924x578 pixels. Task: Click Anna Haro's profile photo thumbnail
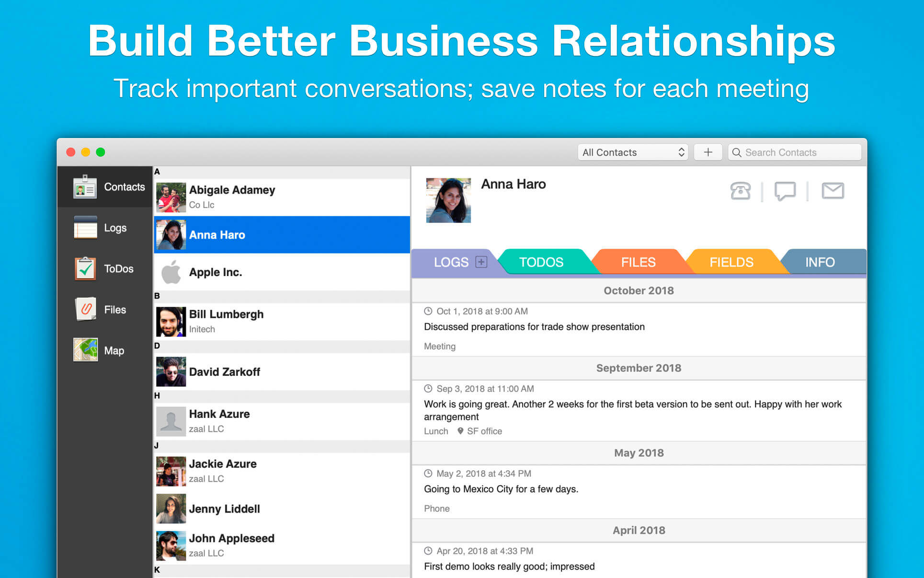(x=448, y=200)
